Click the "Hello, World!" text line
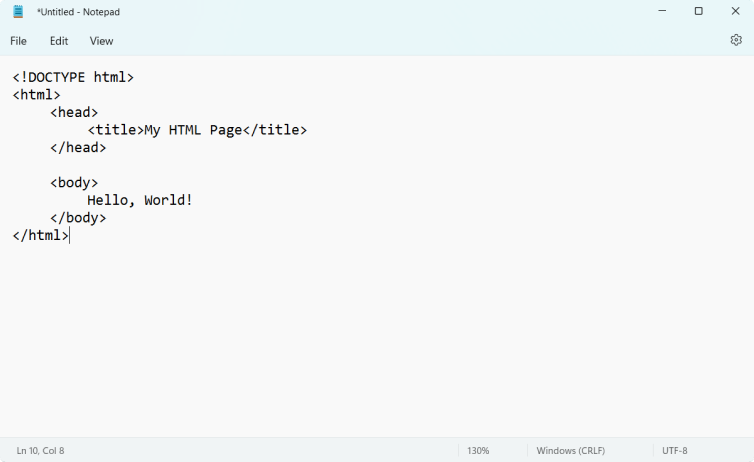 [x=140, y=200]
